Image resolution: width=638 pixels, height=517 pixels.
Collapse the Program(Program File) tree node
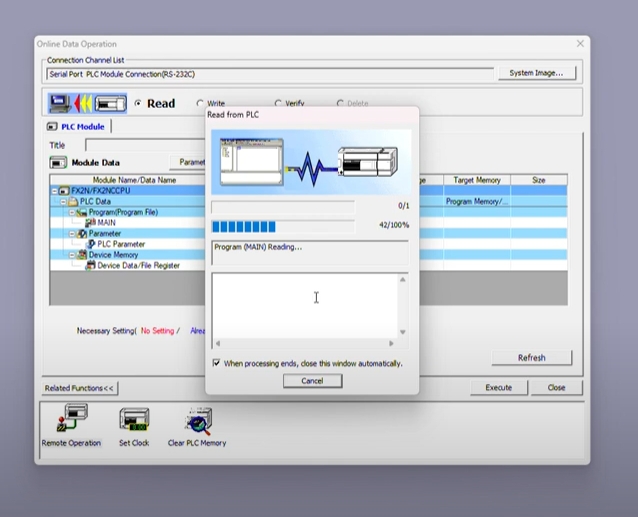[x=71, y=212]
